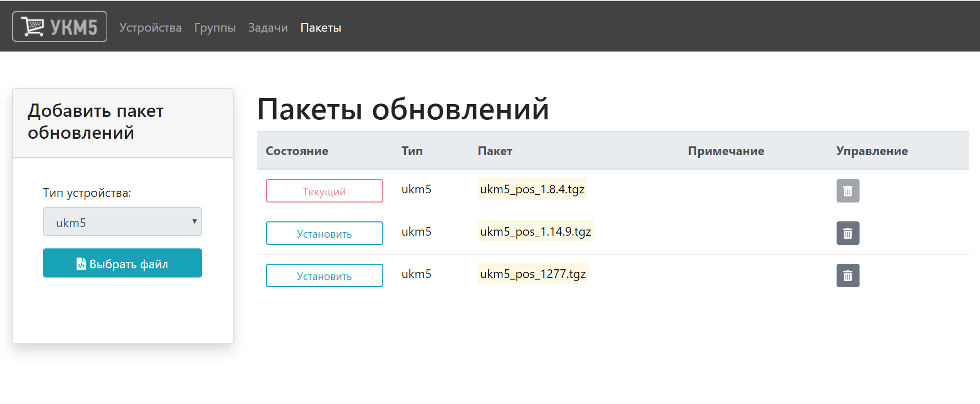Click the ukm5 type cell for ukm5_pos_1.14.9.tgz
The image size is (980, 404).
416,232
